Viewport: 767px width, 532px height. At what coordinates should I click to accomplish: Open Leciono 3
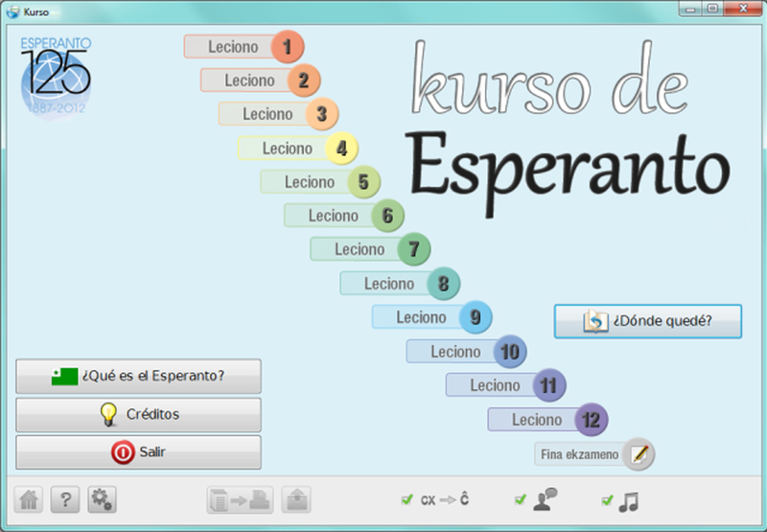point(278,114)
